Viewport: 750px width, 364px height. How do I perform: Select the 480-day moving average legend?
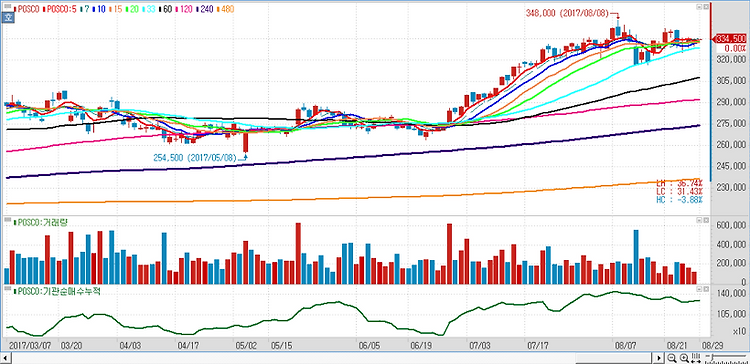pos(225,9)
